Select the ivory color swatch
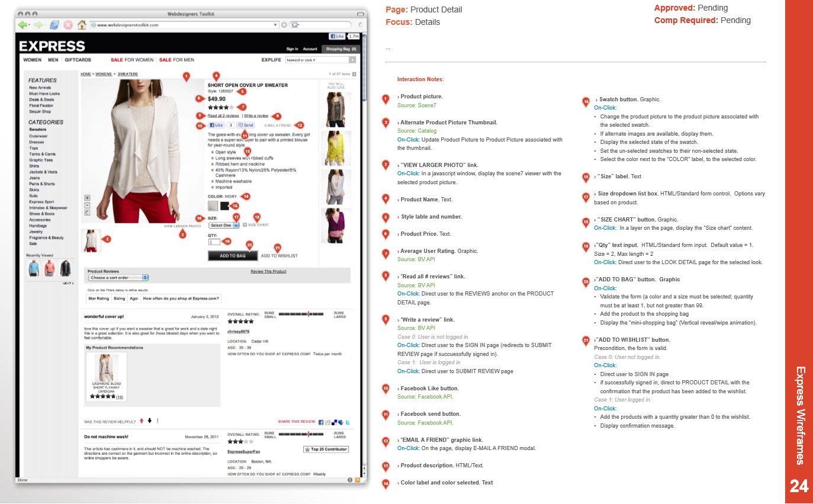Image resolution: width=813 pixels, height=504 pixels. tap(213, 206)
